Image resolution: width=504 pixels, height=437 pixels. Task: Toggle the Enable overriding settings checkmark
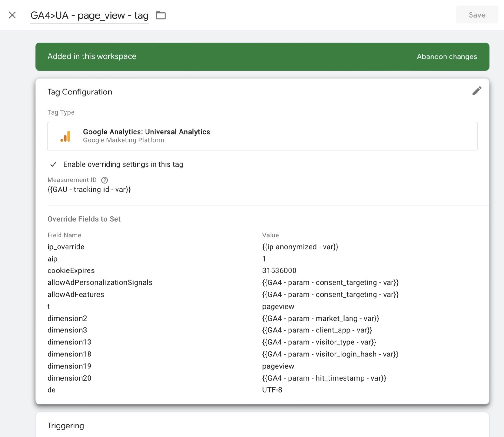[x=54, y=164]
